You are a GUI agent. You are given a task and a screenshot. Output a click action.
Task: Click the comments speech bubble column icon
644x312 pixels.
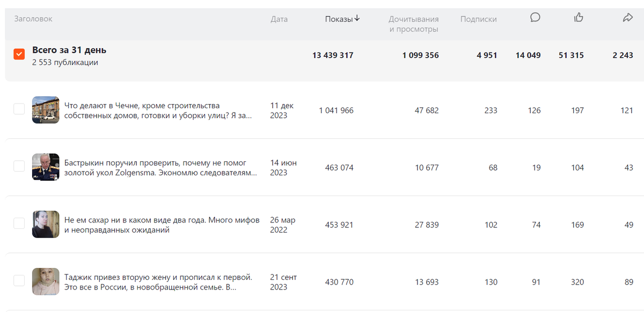pyautogui.click(x=535, y=18)
